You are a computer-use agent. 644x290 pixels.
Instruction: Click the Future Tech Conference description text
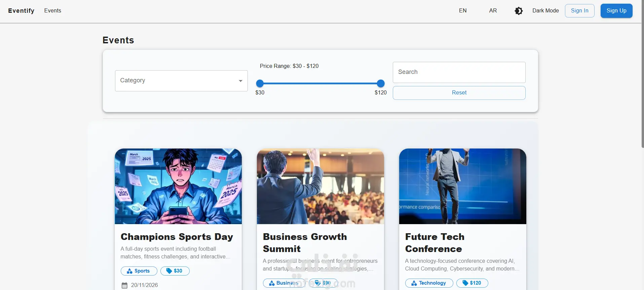[462, 265]
